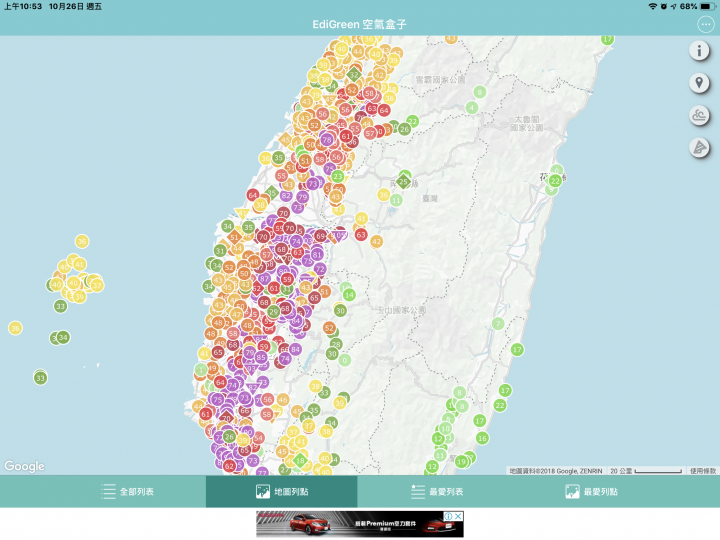The height and width of the screenshot is (540, 720).
Task: Select the olive green 28 marker
Action: tap(336, 344)
